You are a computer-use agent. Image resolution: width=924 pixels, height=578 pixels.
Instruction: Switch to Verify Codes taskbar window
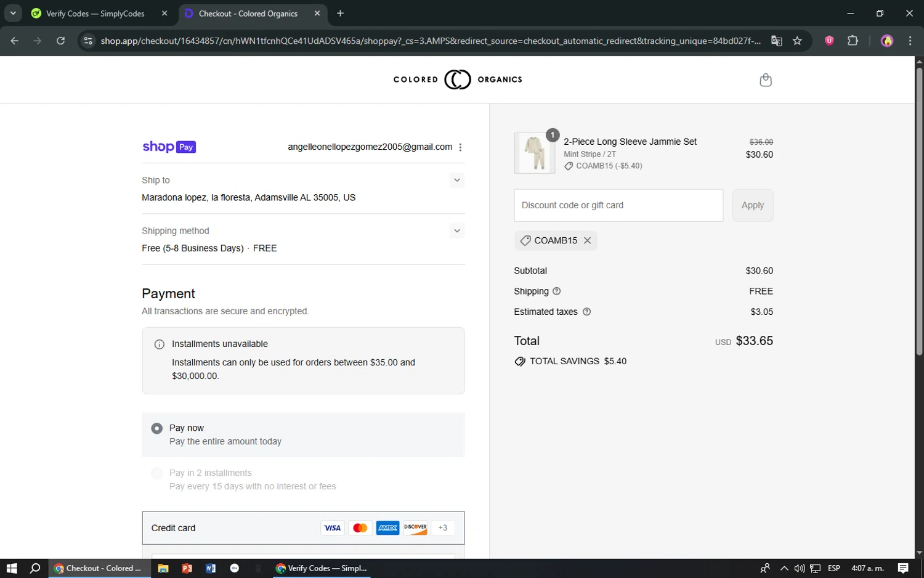coord(322,568)
